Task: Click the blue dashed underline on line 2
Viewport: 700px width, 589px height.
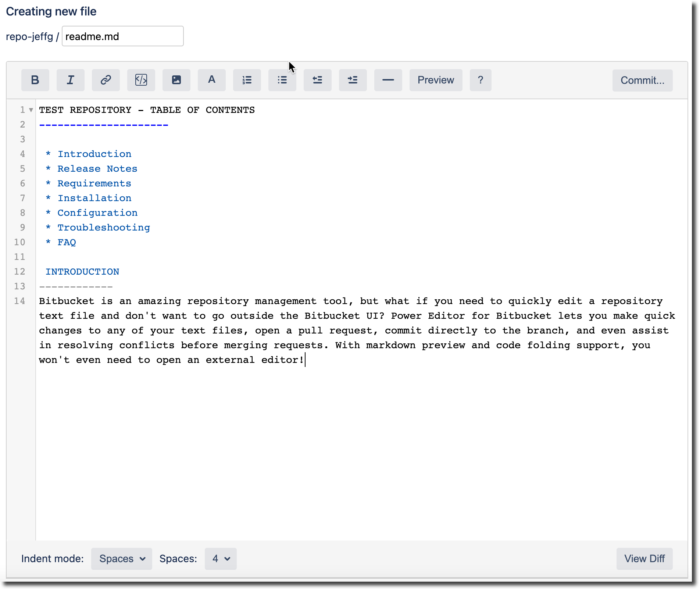Action: tap(104, 125)
